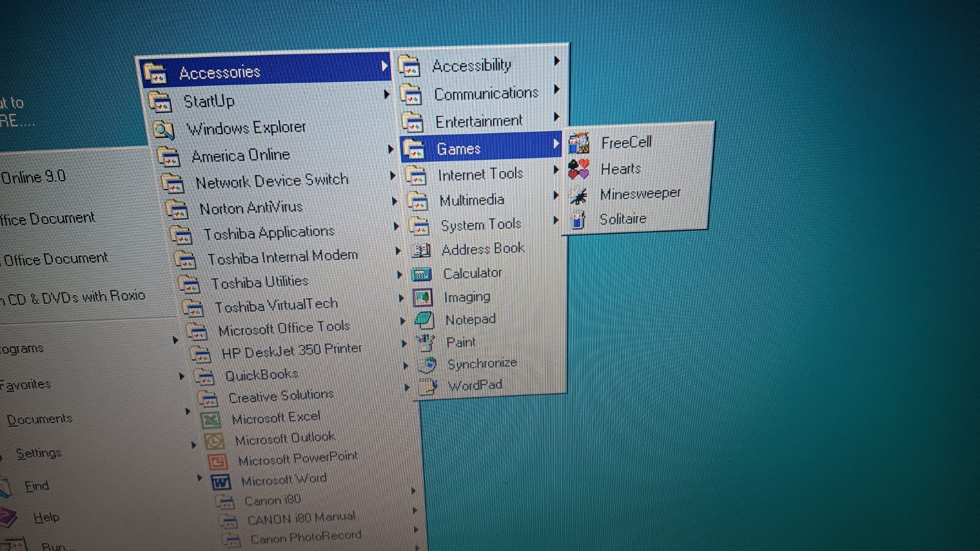The width and height of the screenshot is (980, 551).
Task: Launch FreeCell via its card icon
Action: pos(579,143)
